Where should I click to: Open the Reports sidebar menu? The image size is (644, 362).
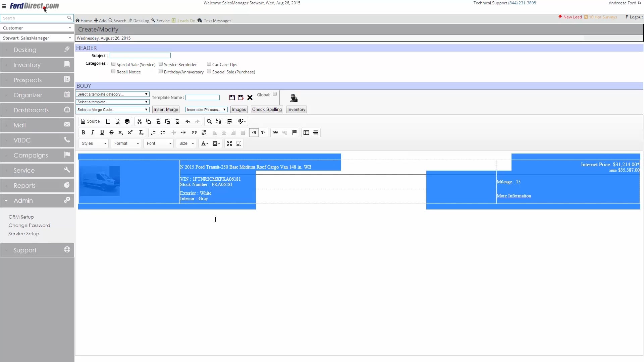(x=37, y=185)
